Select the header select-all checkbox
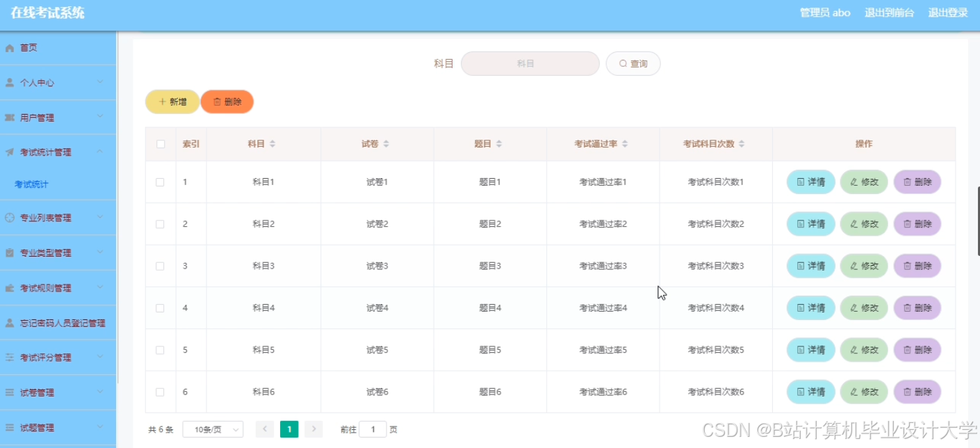980x448 pixels. click(161, 144)
